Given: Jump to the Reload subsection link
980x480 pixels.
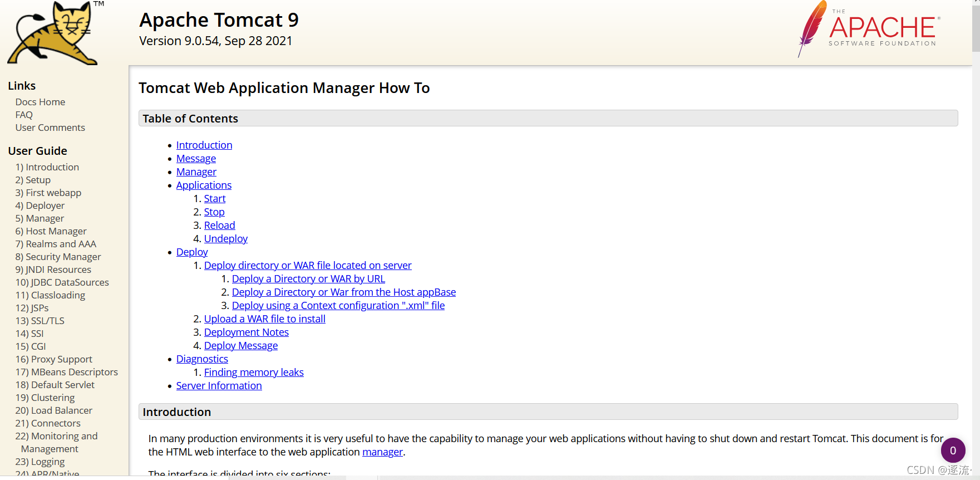Looking at the screenshot, I should (220, 226).
